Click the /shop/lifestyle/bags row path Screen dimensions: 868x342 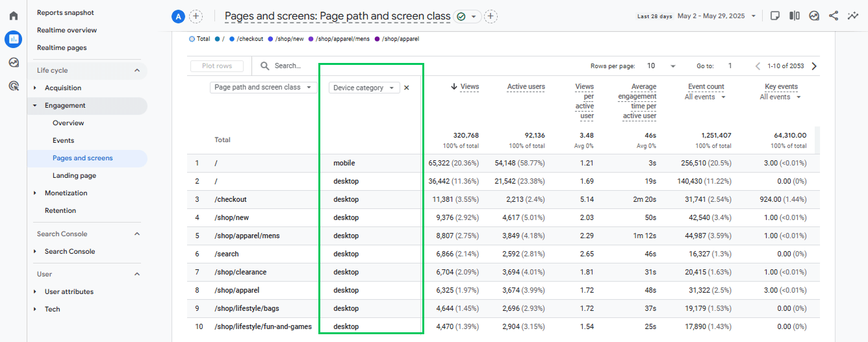pyautogui.click(x=247, y=308)
